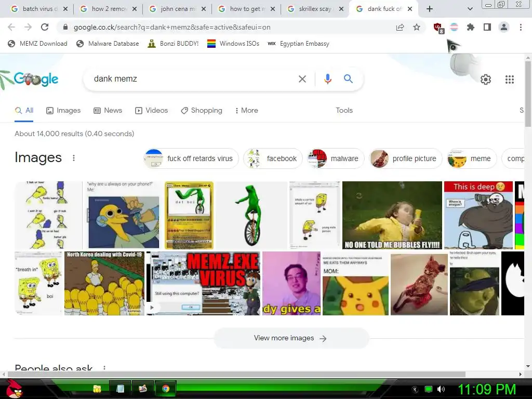Go forward using the browser forward arrow
Image resolution: width=532 pixels, height=399 pixels.
(28, 27)
